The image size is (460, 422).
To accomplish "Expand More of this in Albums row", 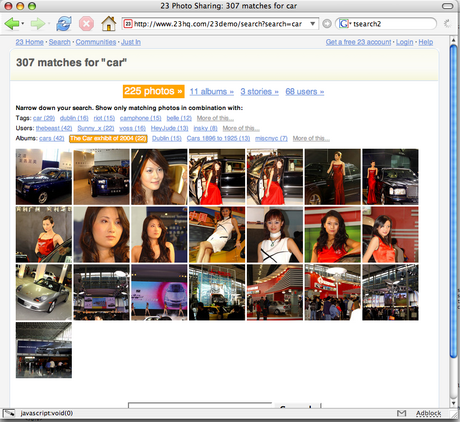I will [311, 138].
